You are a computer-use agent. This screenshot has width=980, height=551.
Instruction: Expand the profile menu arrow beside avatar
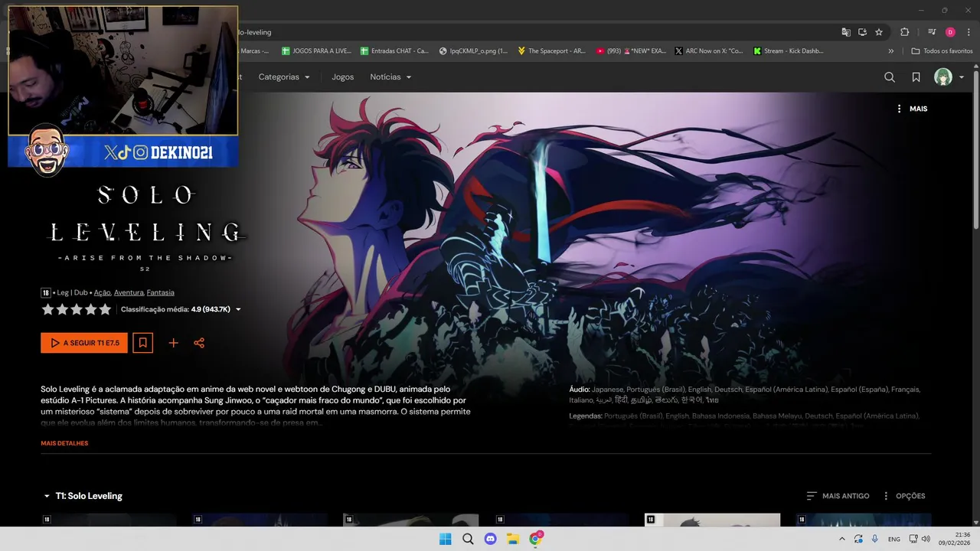[x=962, y=77]
